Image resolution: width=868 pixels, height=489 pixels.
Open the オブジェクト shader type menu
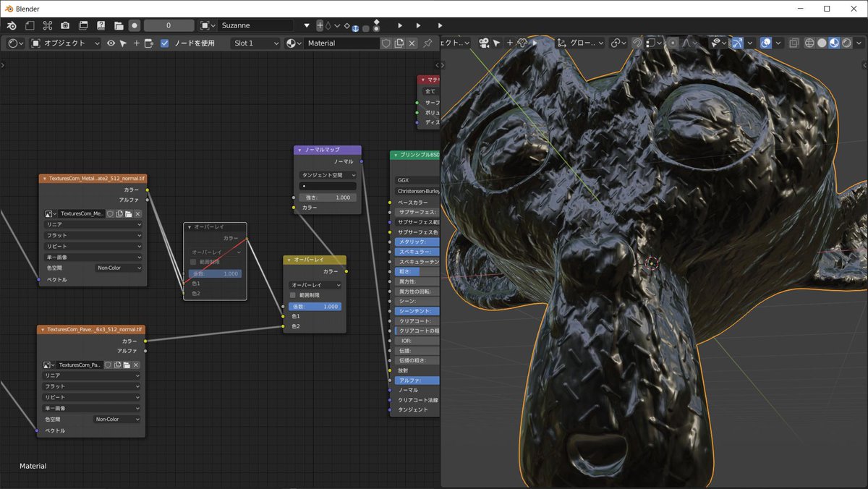pos(65,43)
